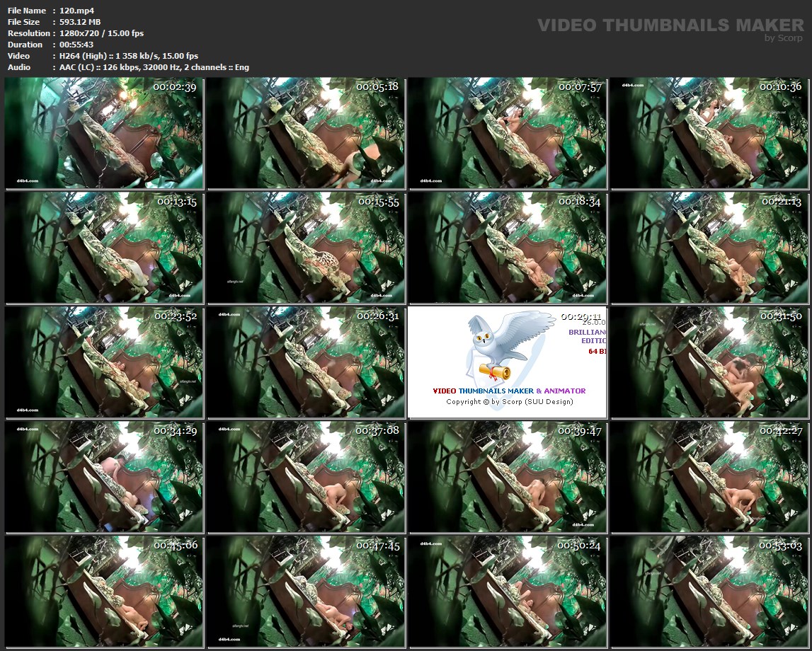Image resolution: width=812 pixels, height=651 pixels.
Task: Click the VIDEO THUMBNAILS MAKER header title
Action: (670, 25)
